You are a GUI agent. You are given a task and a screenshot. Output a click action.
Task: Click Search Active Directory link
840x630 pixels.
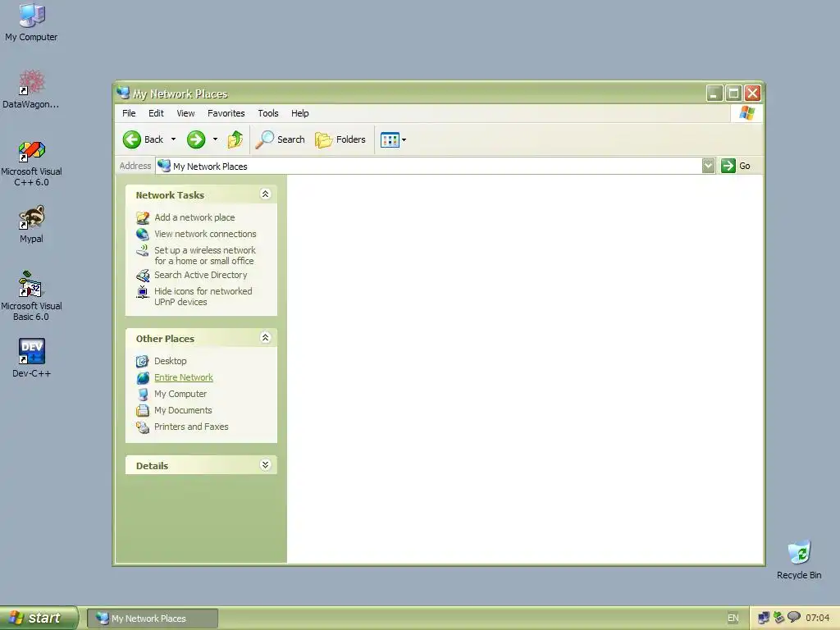(200, 275)
